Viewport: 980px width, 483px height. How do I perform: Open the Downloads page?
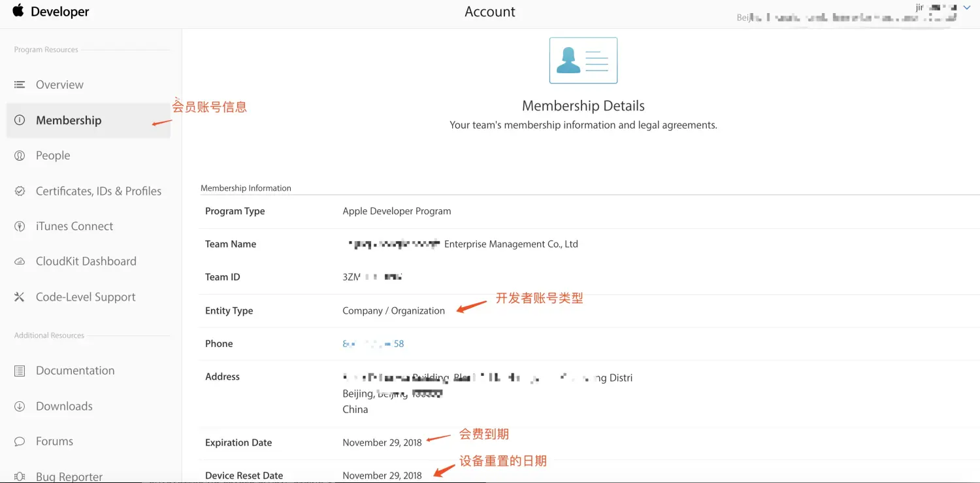coord(64,406)
